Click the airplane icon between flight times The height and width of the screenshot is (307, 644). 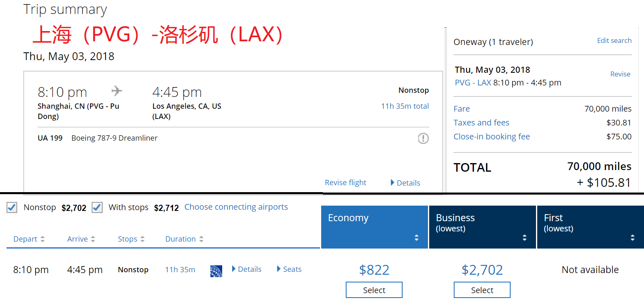coord(117,91)
